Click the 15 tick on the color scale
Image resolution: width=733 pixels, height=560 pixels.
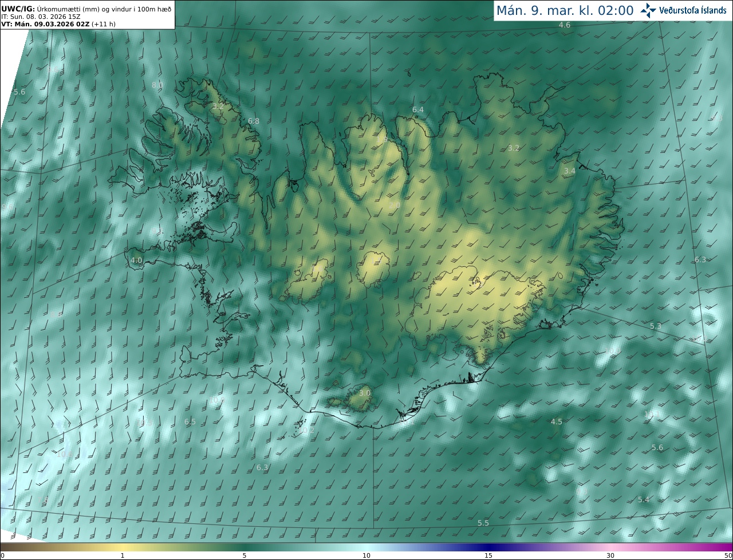pos(488,555)
